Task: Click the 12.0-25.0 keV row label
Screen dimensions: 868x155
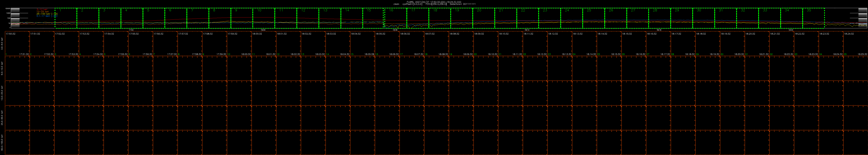Action: (2, 93)
